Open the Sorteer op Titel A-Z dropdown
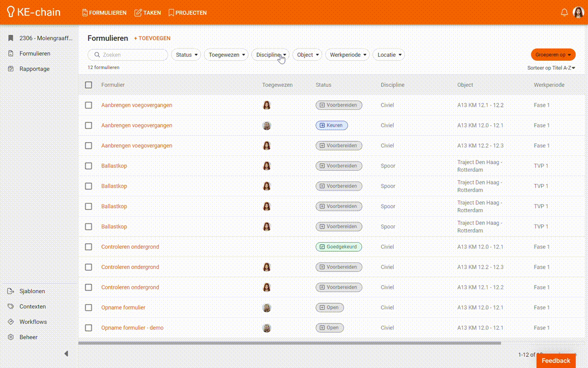The image size is (588, 368). click(x=551, y=68)
